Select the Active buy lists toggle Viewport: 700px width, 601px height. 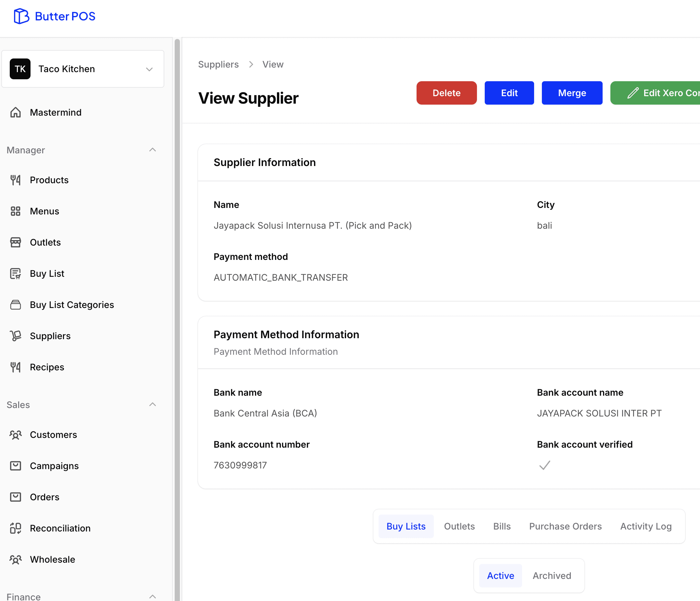point(500,575)
